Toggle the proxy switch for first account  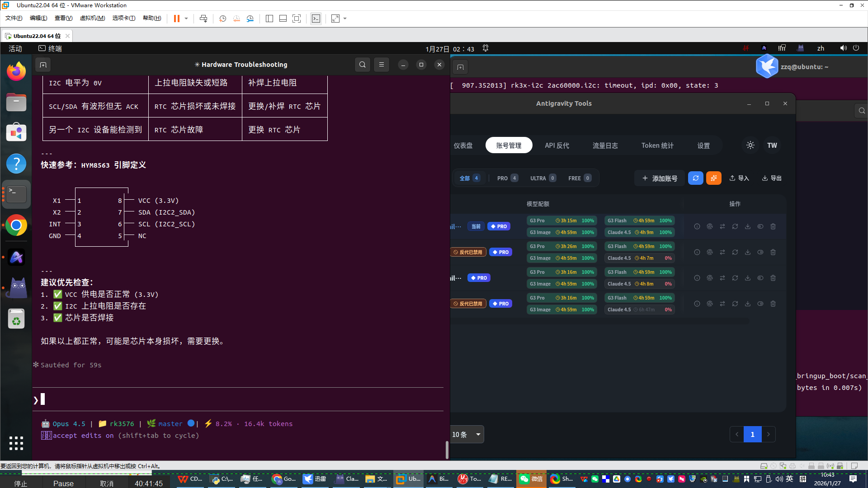click(760, 226)
